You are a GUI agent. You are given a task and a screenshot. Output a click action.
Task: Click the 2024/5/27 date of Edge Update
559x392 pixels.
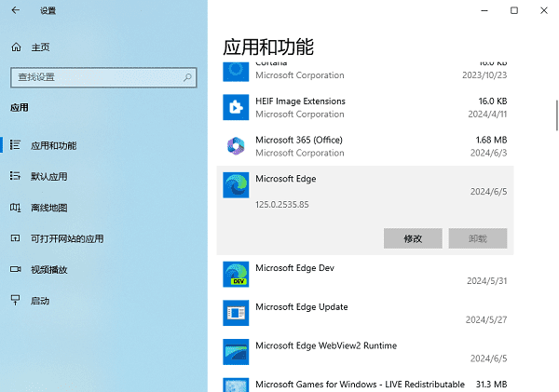[486, 319]
